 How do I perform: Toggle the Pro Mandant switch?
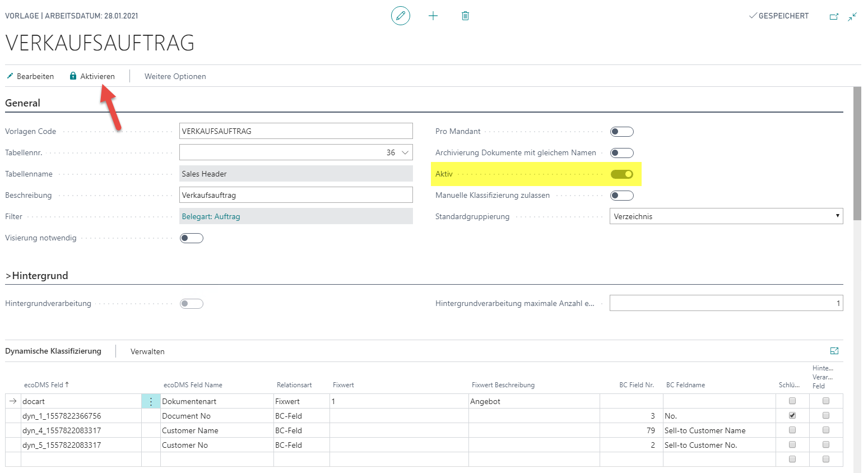[x=622, y=132]
